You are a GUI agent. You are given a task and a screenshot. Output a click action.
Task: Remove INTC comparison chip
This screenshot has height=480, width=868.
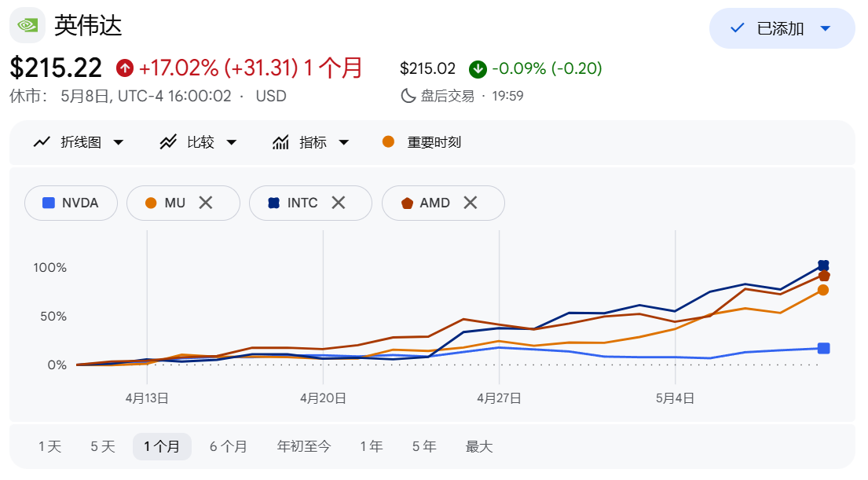(x=339, y=203)
